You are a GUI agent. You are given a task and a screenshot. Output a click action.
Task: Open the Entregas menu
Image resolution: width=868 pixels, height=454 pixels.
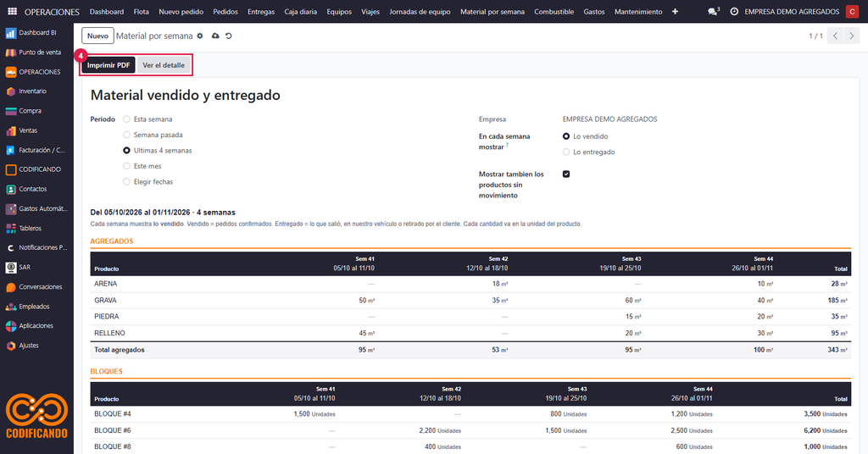pos(261,12)
